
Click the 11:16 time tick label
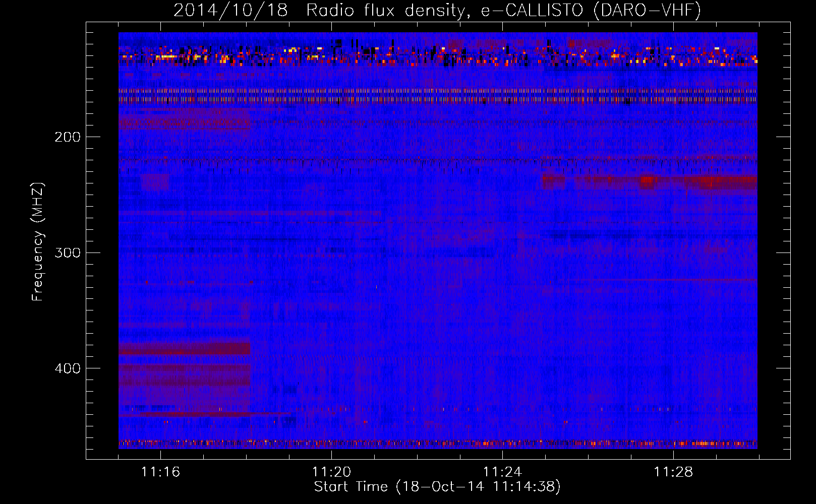click(x=160, y=472)
